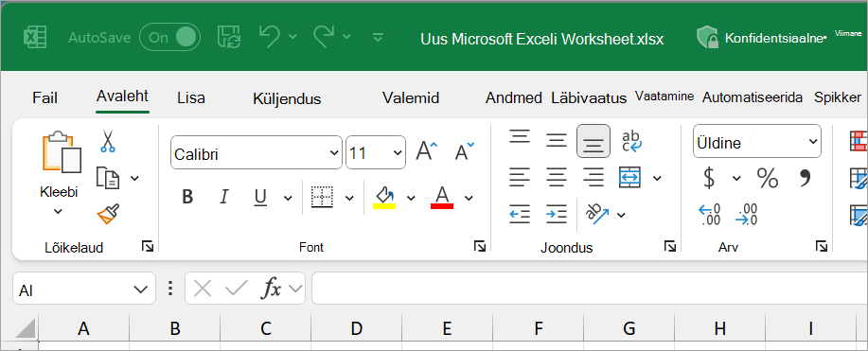This screenshot has height=351, width=868.
Task: Click the Borders icon
Action: 322,197
